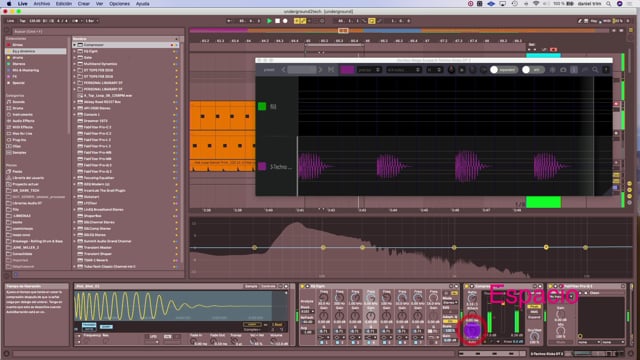
Task: Expand the EQ Eight browser folder
Action: coord(75,51)
